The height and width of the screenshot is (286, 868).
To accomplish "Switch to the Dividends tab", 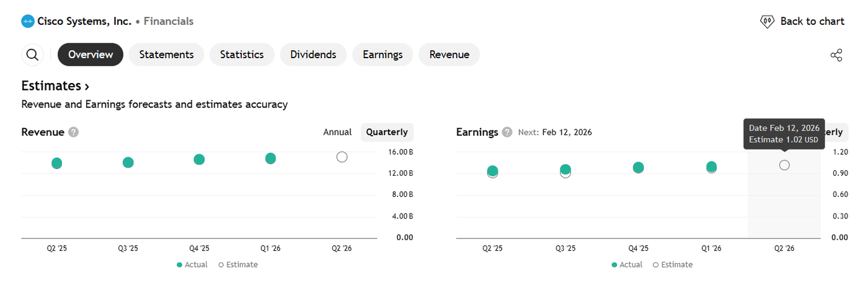I will click(313, 54).
